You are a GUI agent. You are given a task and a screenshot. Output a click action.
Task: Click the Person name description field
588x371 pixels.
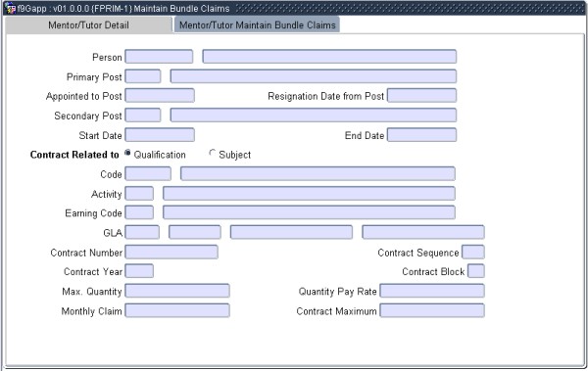pyautogui.click(x=329, y=57)
